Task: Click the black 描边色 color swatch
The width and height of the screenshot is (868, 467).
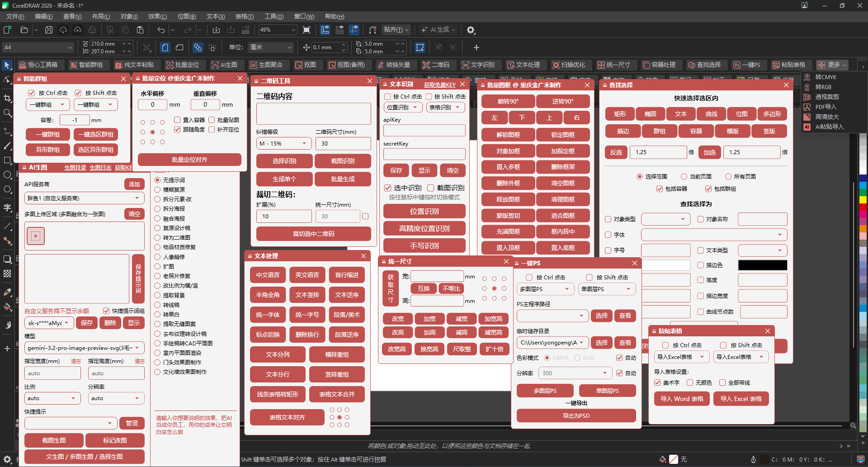Action: point(762,265)
